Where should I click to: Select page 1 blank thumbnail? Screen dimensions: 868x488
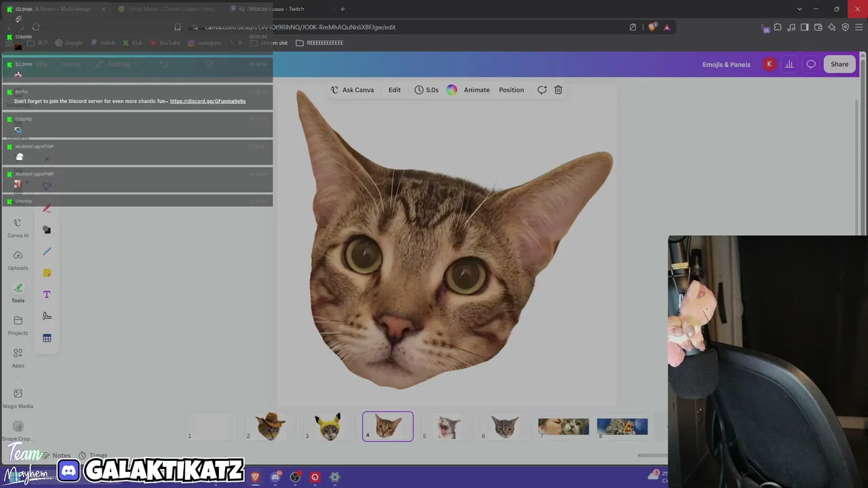[x=211, y=426]
